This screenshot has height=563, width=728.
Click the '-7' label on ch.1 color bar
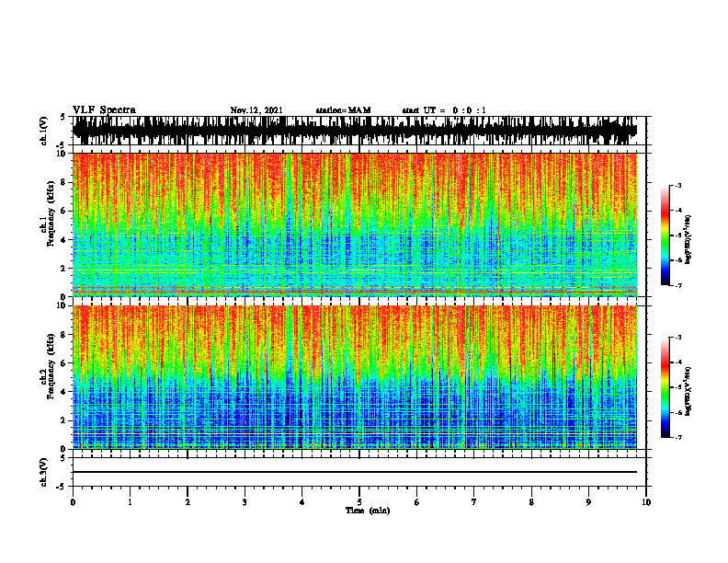pos(678,285)
